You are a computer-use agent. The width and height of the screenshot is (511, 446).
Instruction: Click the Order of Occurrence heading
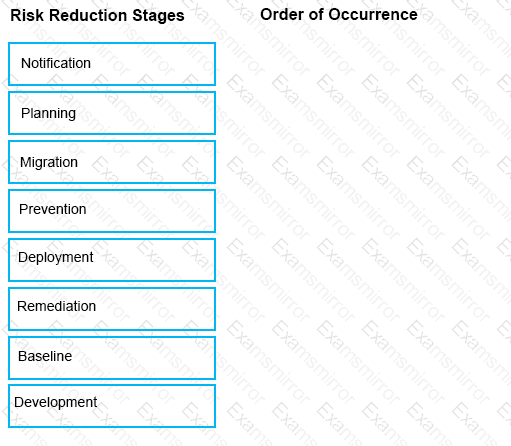[339, 14]
